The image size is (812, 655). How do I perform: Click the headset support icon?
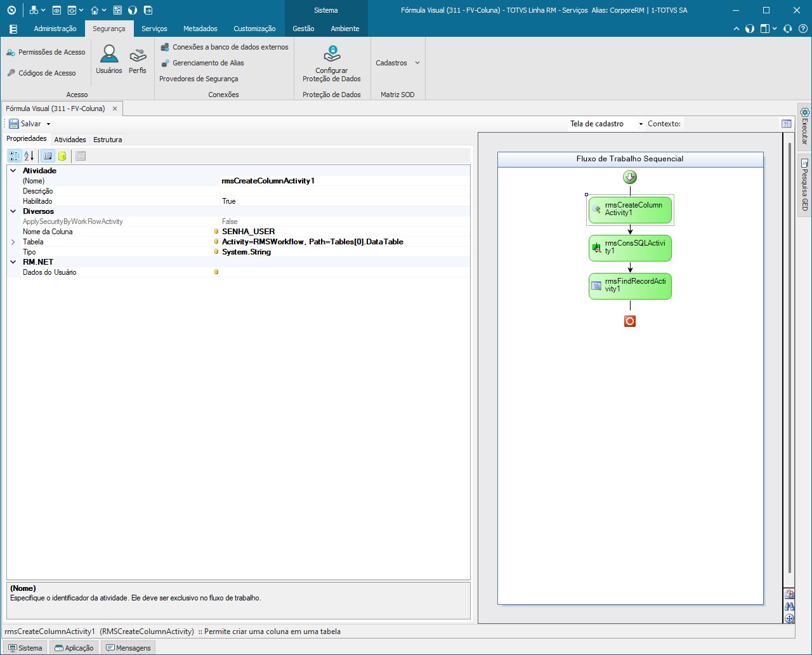click(x=788, y=29)
